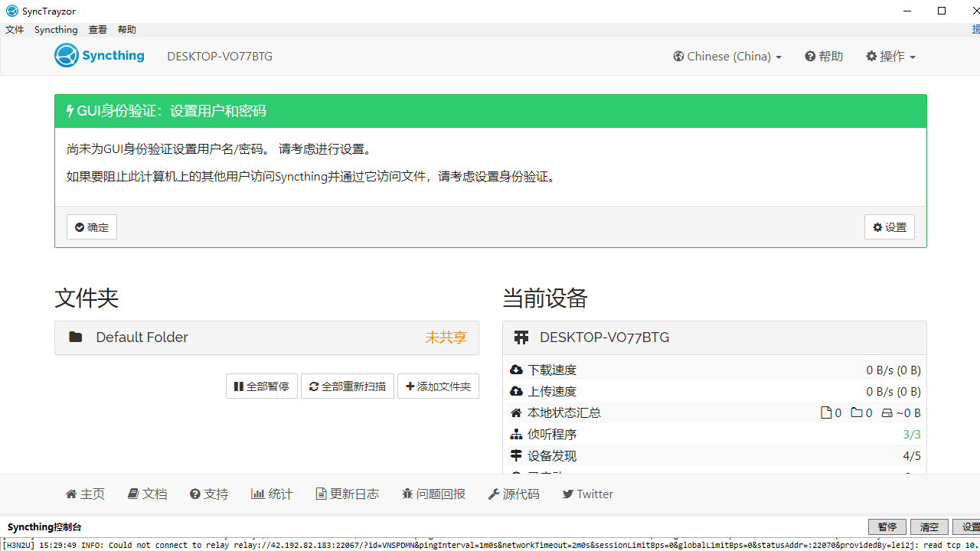The width and height of the screenshot is (980, 551).
Task: Click the folder count icon in 本地状态汇总
Action: click(857, 413)
